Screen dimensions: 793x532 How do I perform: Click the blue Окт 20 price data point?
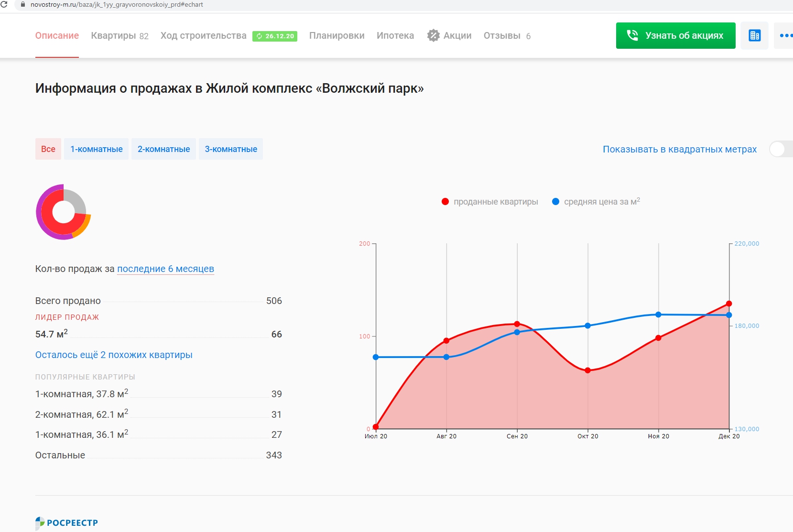pos(587,326)
